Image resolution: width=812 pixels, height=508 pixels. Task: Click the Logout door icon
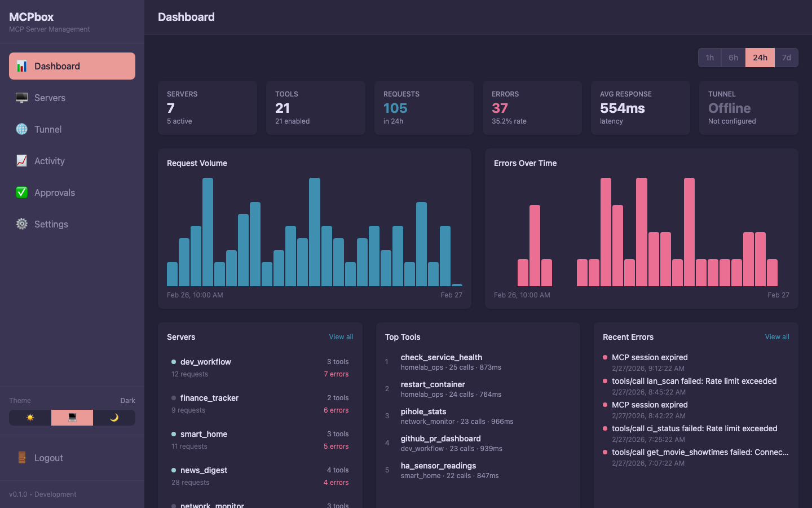pos(21,458)
